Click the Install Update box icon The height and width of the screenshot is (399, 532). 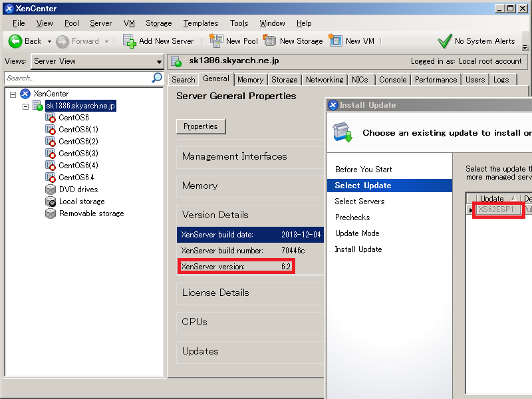pos(342,132)
